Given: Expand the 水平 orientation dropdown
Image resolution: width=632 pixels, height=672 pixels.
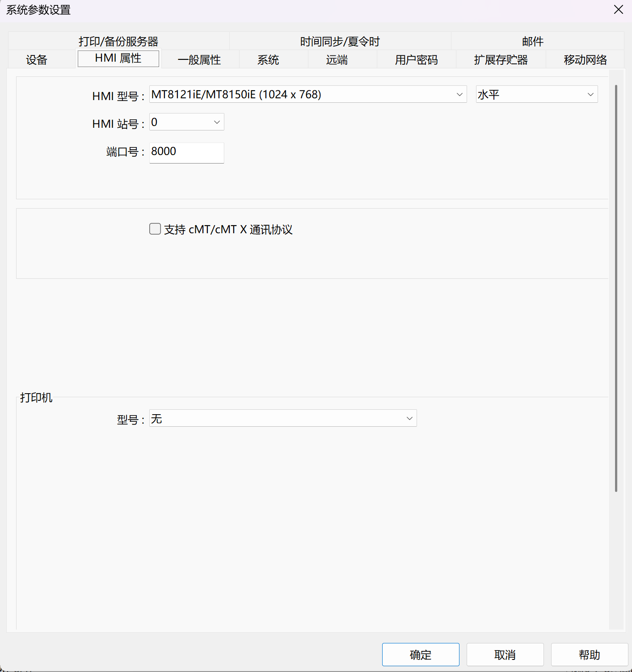Looking at the screenshot, I should [590, 94].
